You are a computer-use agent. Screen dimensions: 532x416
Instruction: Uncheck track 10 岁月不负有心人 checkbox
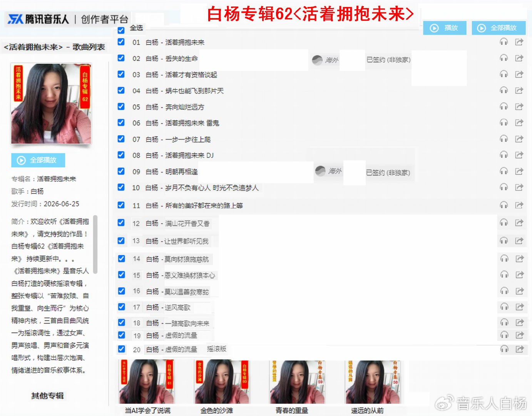pyautogui.click(x=121, y=187)
